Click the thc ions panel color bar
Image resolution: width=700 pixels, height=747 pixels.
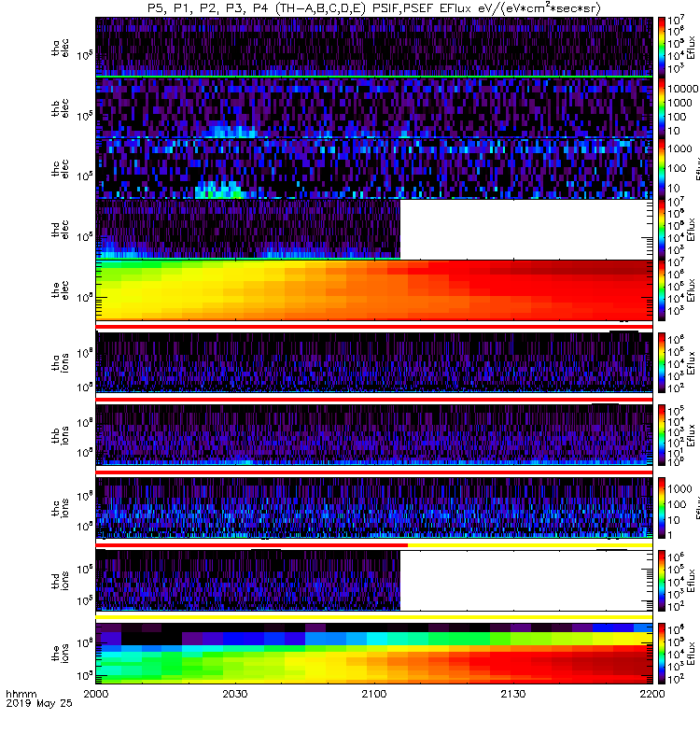coord(662,508)
